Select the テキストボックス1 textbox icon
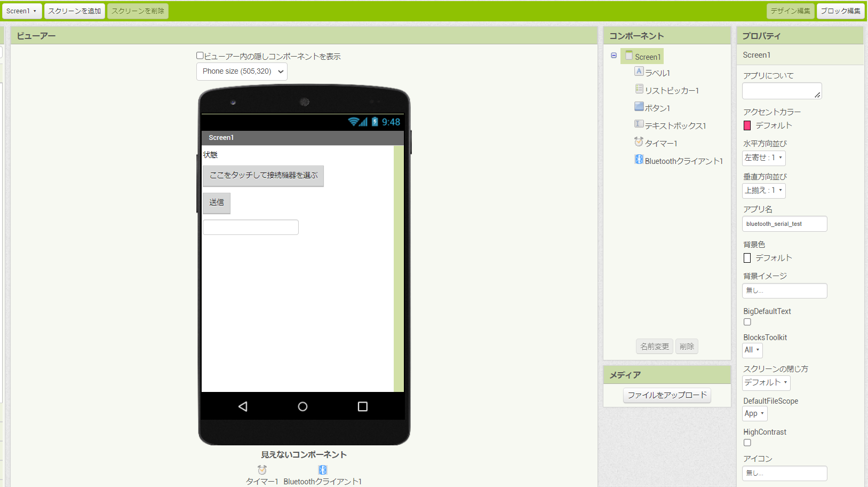Screen dimensions: 868x487 (x=639, y=124)
